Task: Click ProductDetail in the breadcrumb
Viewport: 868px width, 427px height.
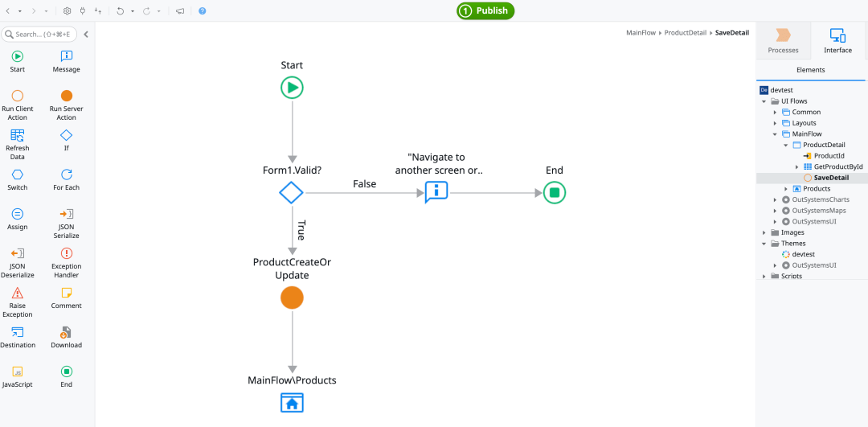Action: 685,33
